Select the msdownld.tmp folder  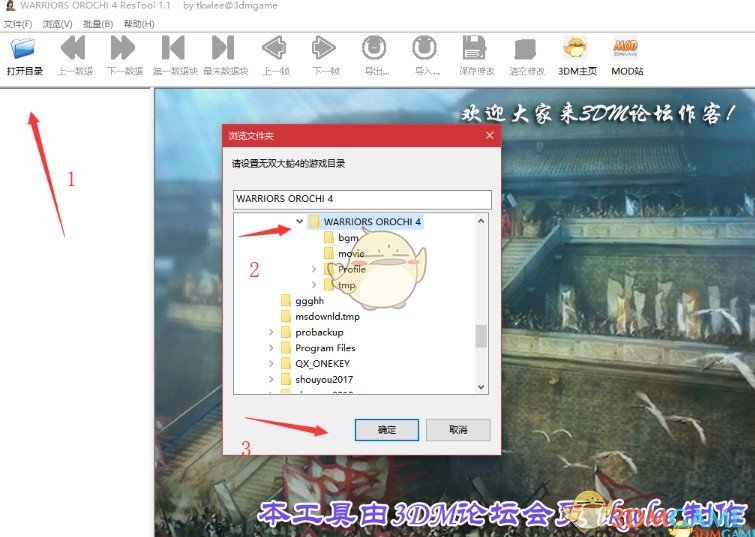tap(320, 316)
